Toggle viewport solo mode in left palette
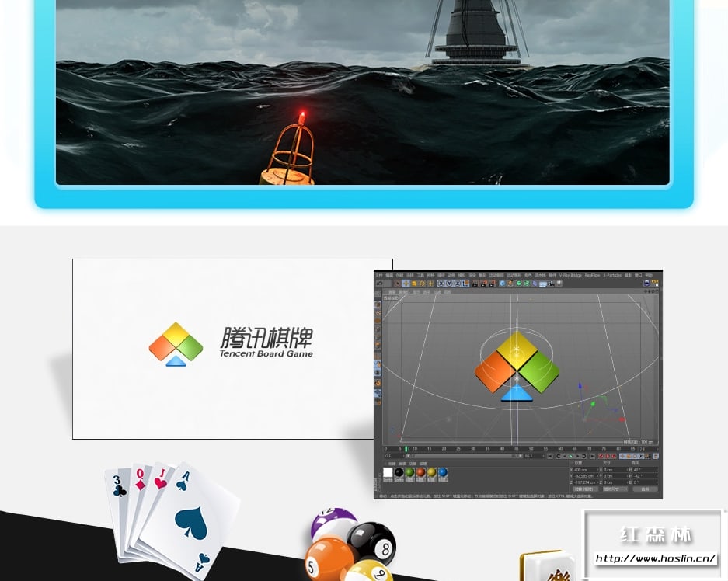This screenshot has height=581, width=728. (x=378, y=372)
